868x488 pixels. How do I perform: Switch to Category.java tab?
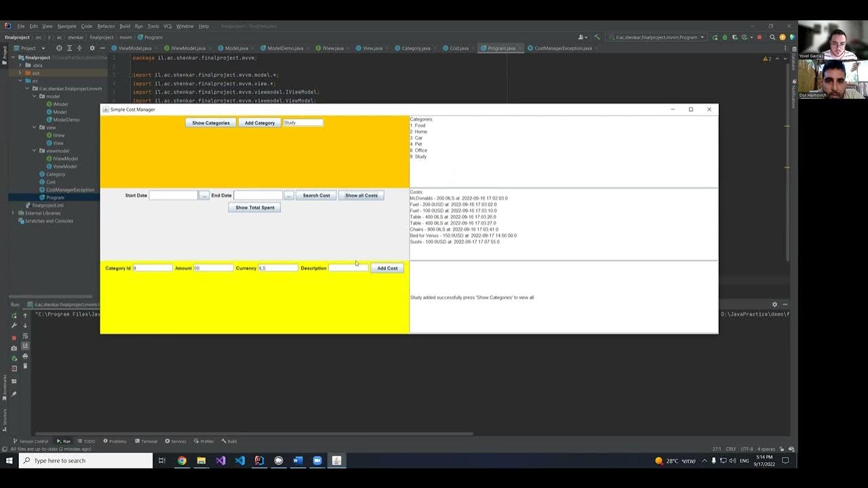click(416, 48)
